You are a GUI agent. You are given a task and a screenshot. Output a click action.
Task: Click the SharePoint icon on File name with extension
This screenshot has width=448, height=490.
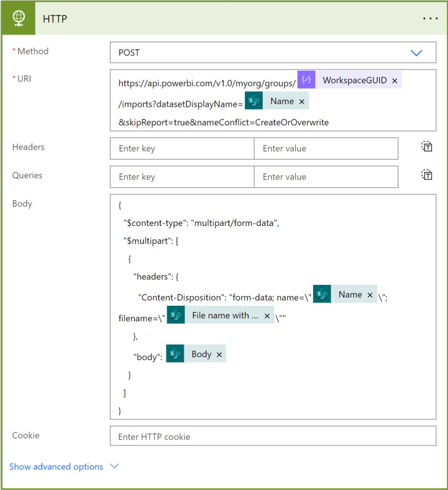pos(176,315)
